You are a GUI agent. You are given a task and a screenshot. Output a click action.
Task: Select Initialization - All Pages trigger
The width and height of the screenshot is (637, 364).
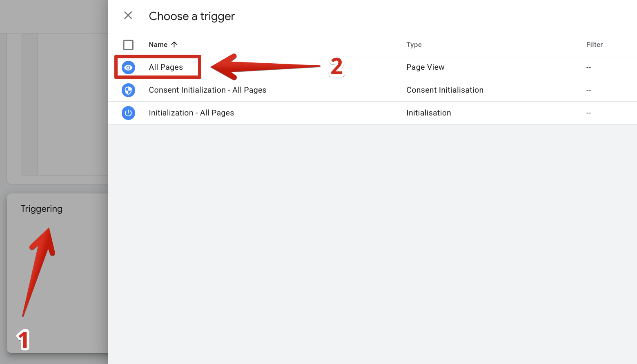pyautogui.click(x=191, y=113)
